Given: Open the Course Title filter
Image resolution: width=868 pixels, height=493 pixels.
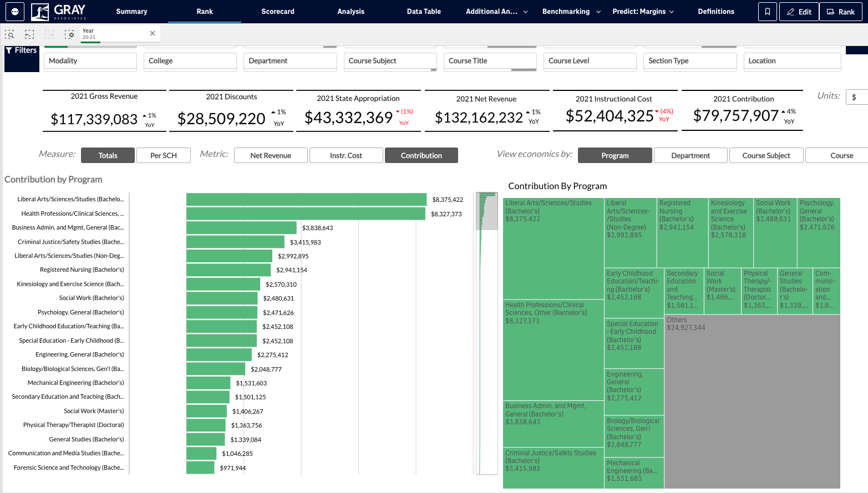Looking at the screenshot, I should click(x=490, y=62).
